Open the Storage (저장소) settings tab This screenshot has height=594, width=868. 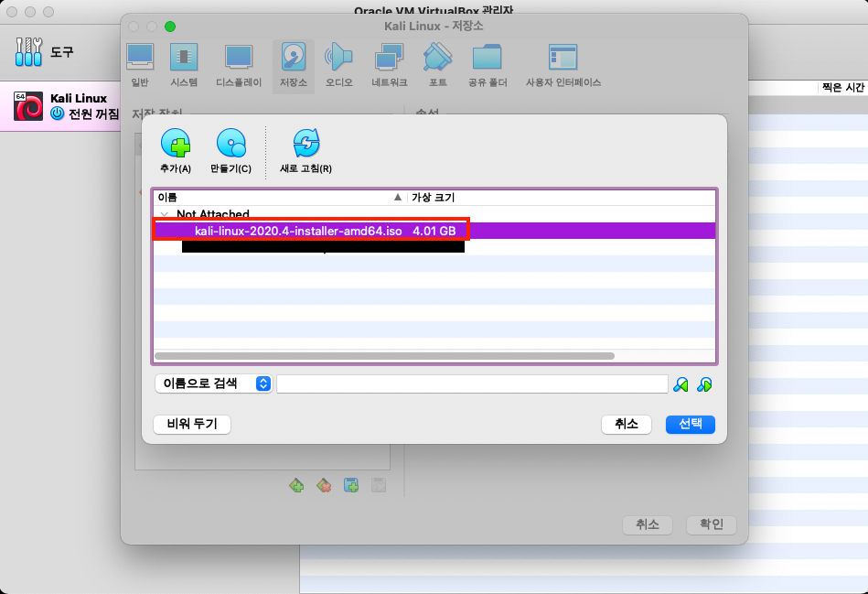[294, 65]
